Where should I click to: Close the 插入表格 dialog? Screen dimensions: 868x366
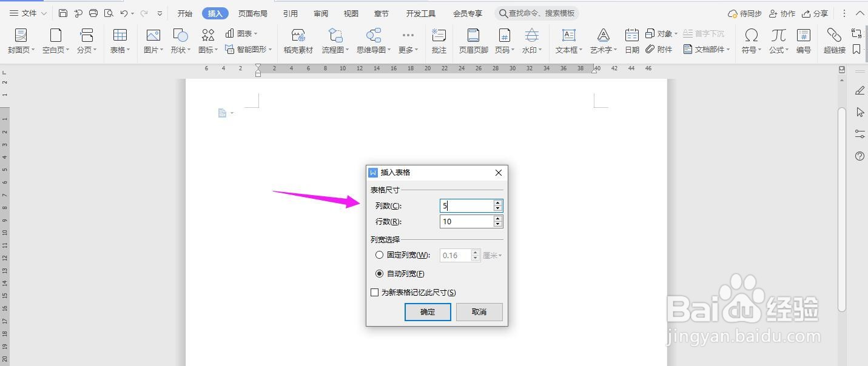click(x=499, y=173)
